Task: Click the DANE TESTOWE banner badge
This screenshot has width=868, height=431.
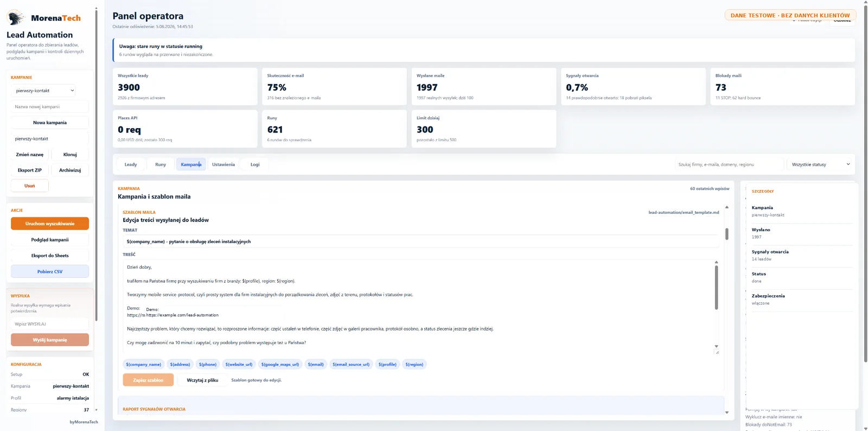Action: [x=790, y=15]
